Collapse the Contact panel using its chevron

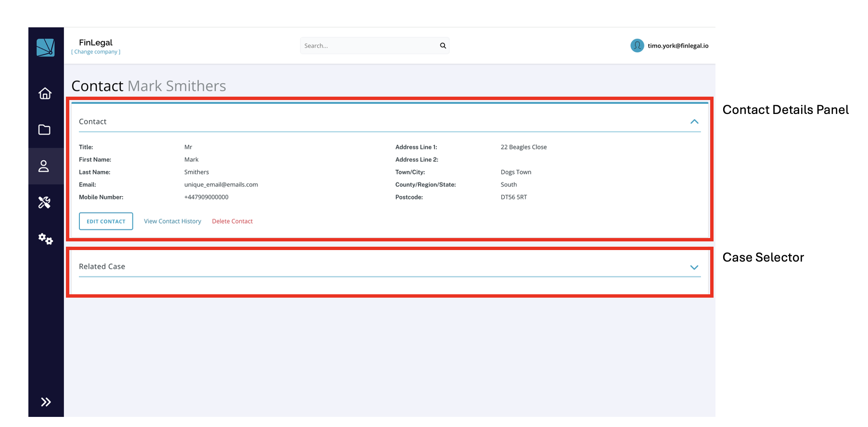tap(694, 122)
